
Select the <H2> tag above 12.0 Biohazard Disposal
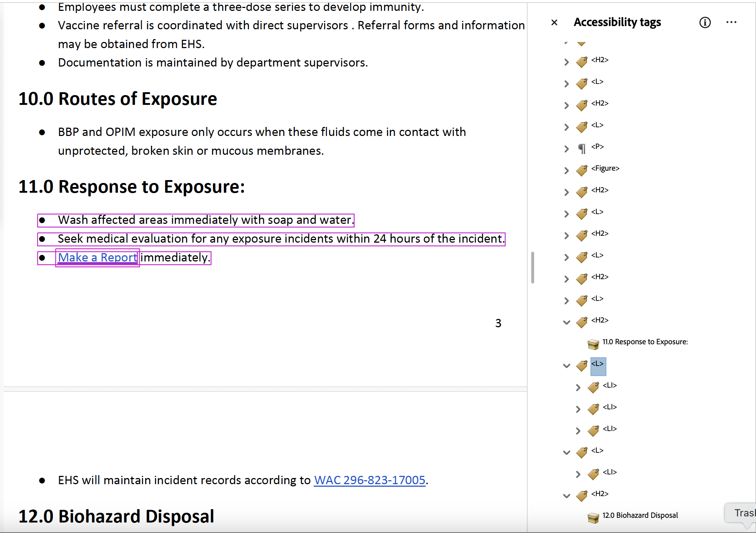(x=581, y=495)
